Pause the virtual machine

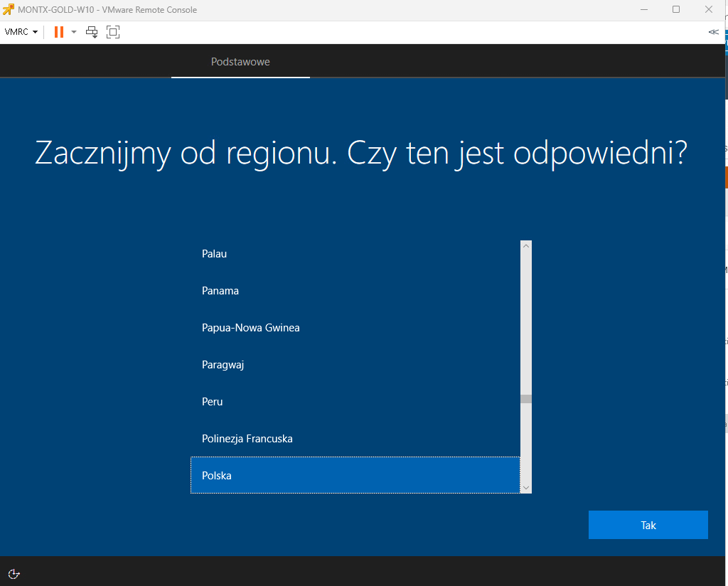tap(59, 32)
